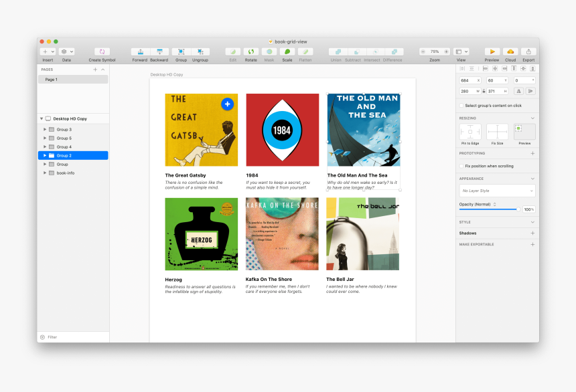Click blue plus badge on Gatsby cover
This screenshot has height=392, width=576.
click(228, 104)
